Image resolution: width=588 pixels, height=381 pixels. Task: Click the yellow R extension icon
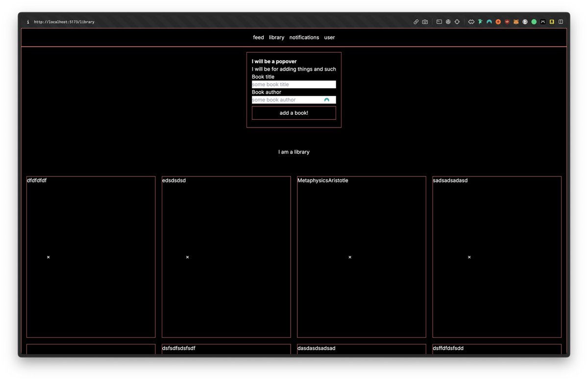tap(552, 22)
